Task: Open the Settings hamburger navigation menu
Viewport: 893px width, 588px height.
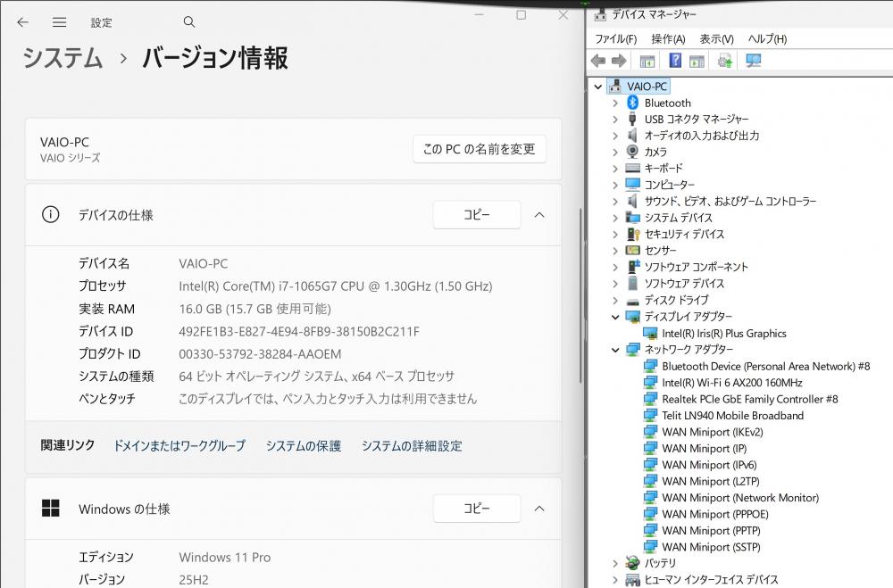Action: [x=59, y=21]
